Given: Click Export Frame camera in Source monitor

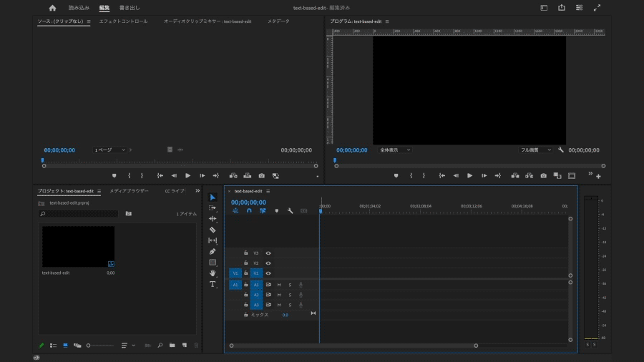Looking at the screenshot, I should (x=262, y=176).
